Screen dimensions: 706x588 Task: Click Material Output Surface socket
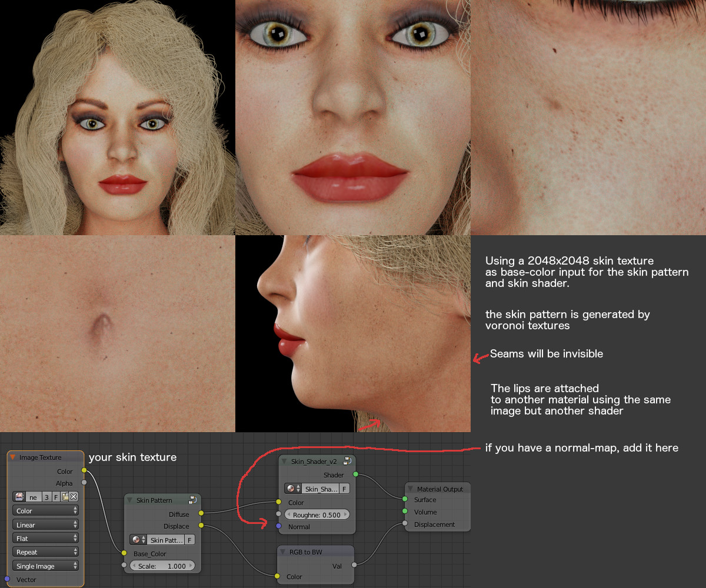[x=405, y=499]
